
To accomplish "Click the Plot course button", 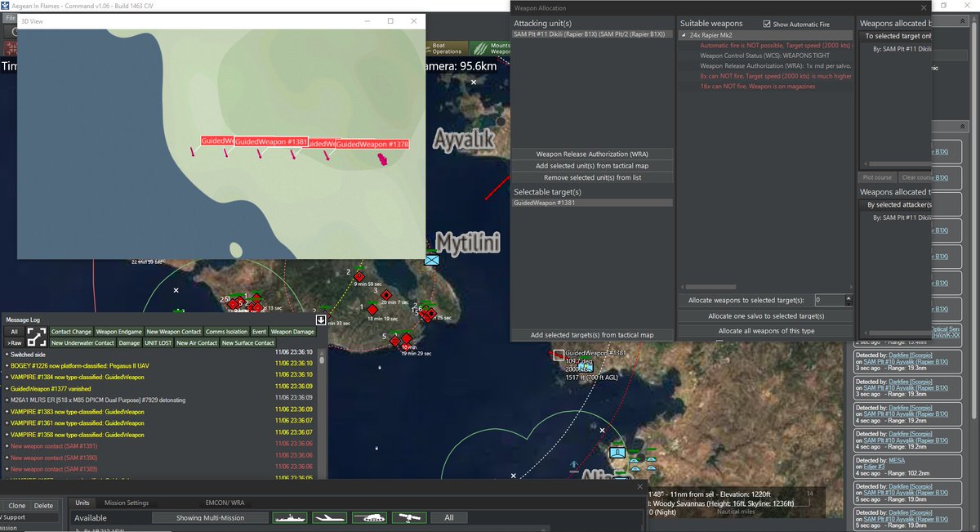I will pos(879,177).
